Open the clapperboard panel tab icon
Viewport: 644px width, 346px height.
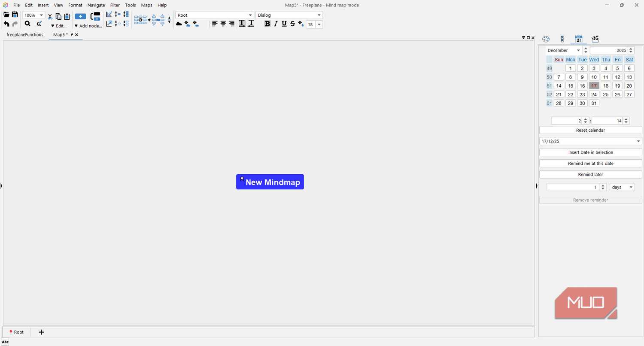(595, 39)
